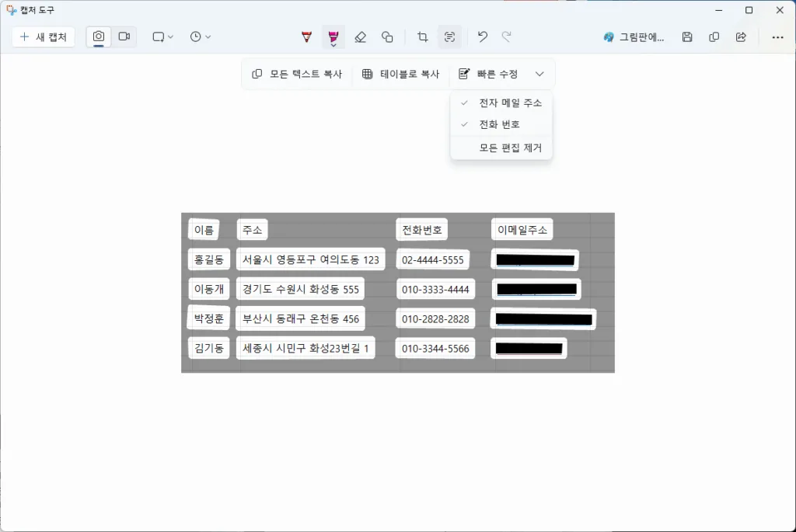Start a new capture with 새 캡처
Viewport: 796px width, 532px height.
44,37
